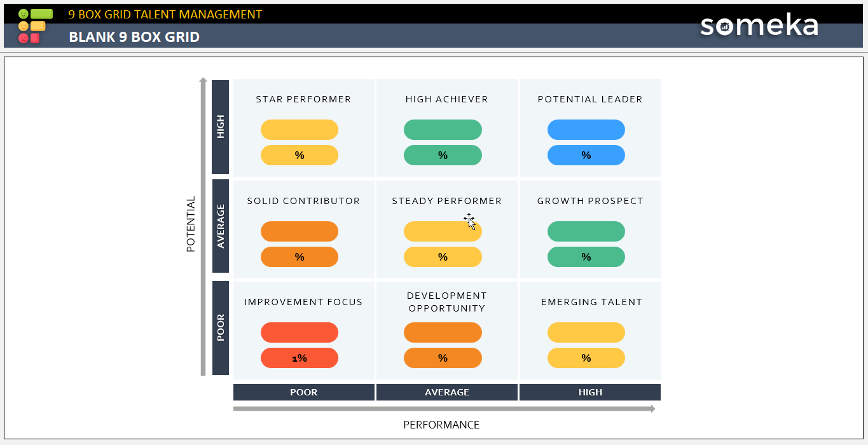The height and width of the screenshot is (445, 868).
Task: Select the Star Performer count pill
Action: tap(300, 130)
